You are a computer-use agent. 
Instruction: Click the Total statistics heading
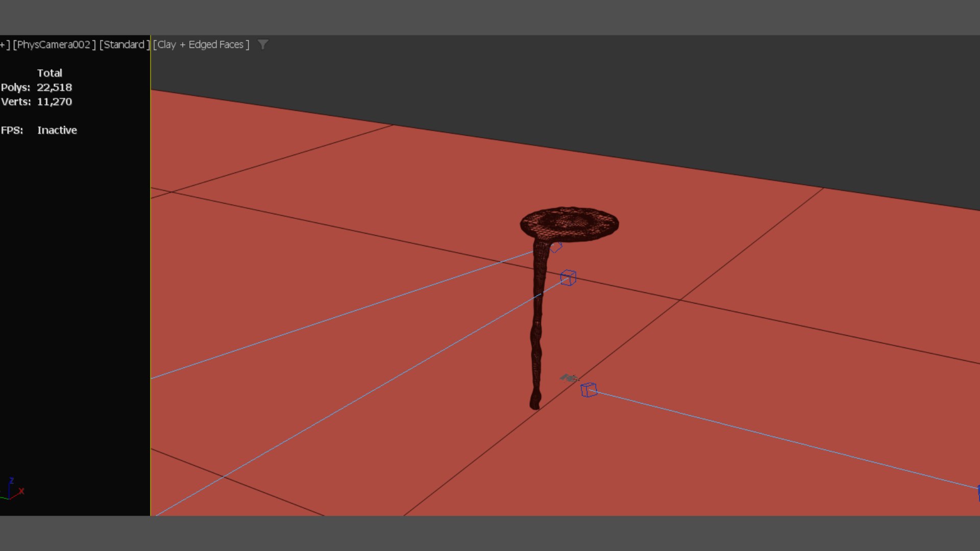pos(50,73)
